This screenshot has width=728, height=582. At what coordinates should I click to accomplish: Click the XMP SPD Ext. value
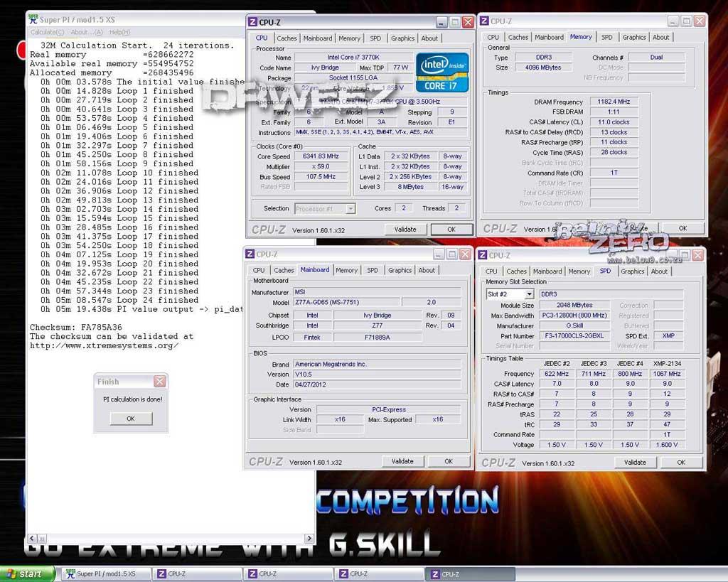click(x=668, y=335)
